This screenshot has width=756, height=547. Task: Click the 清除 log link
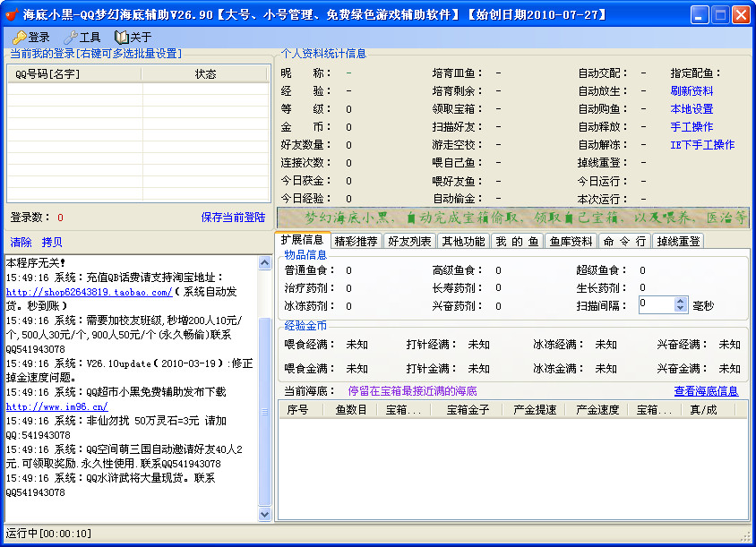[21, 242]
